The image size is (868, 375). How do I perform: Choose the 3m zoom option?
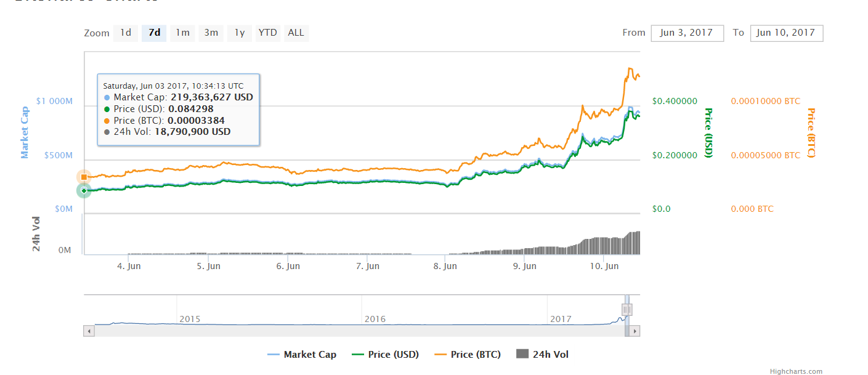pyautogui.click(x=211, y=33)
